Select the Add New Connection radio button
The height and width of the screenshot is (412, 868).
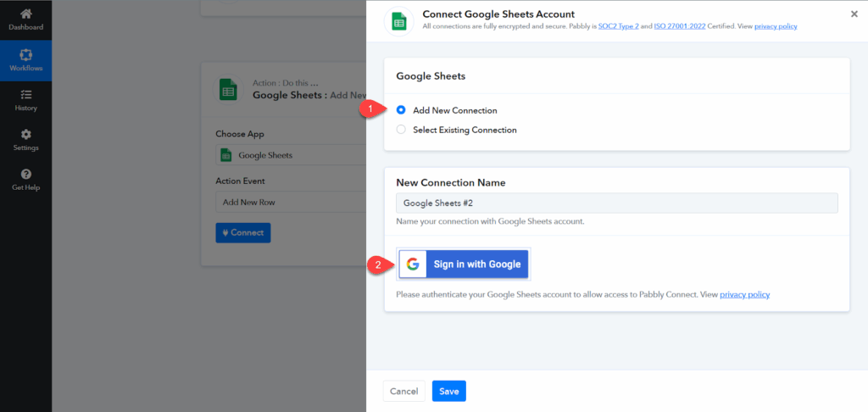[401, 110]
